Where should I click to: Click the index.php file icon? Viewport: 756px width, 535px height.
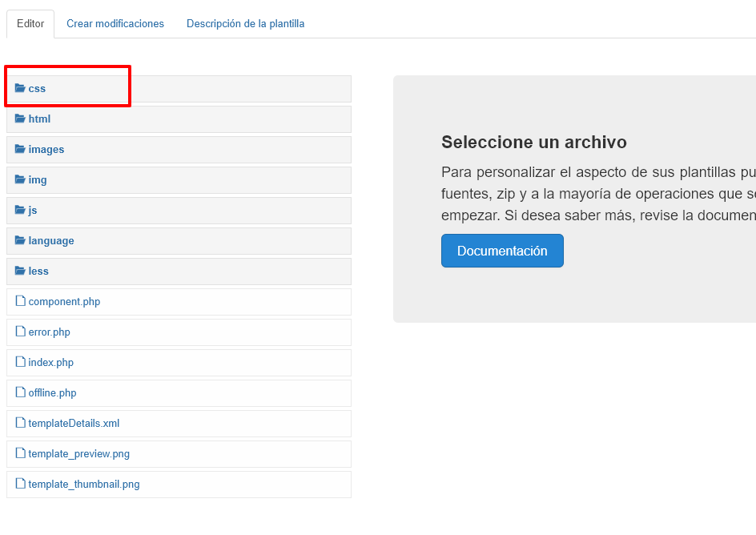click(x=20, y=361)
